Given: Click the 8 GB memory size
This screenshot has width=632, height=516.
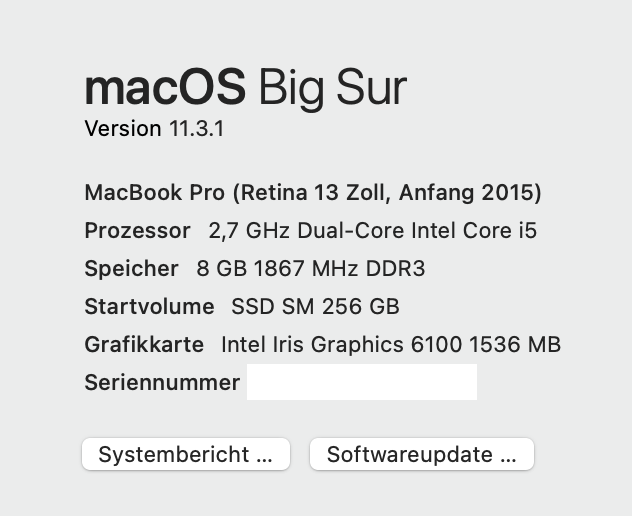Looking at the screenshot, I should point(216,269).
